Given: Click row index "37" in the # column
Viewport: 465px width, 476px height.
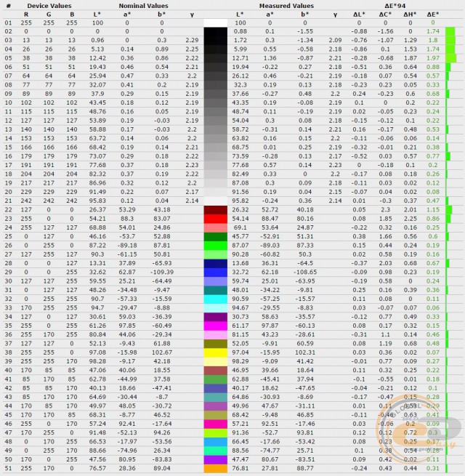Looking at the screenshot, I should (9, 344).
